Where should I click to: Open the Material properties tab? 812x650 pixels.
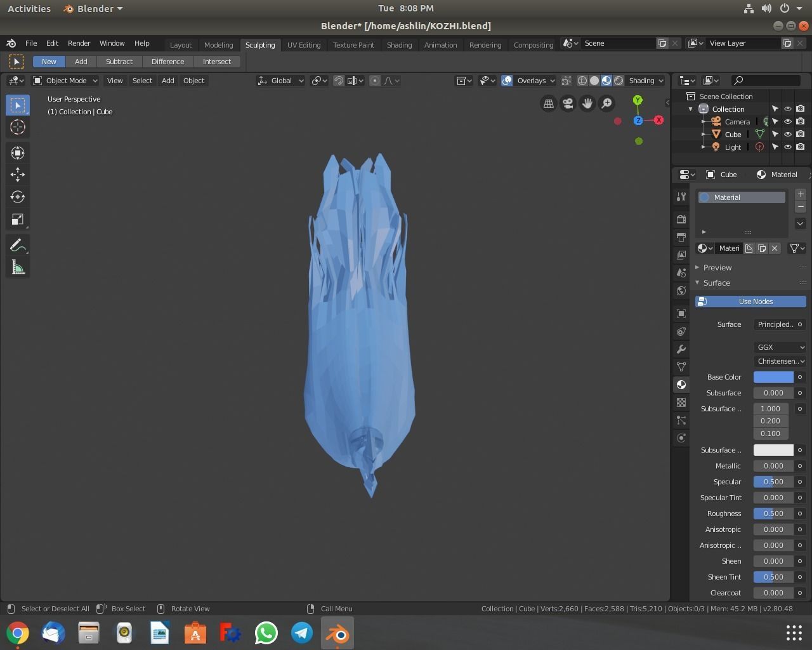point(681,385)
